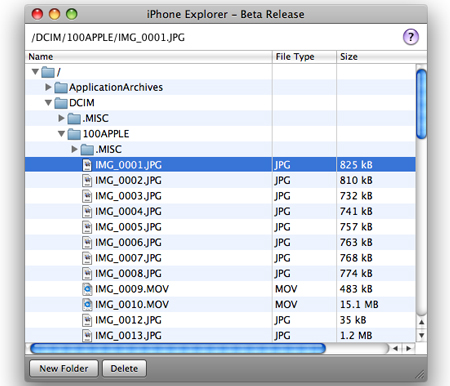Click the horizontal scrollbar thumb
The width and height of the screenshot is (450, 386).
(178, 348)
